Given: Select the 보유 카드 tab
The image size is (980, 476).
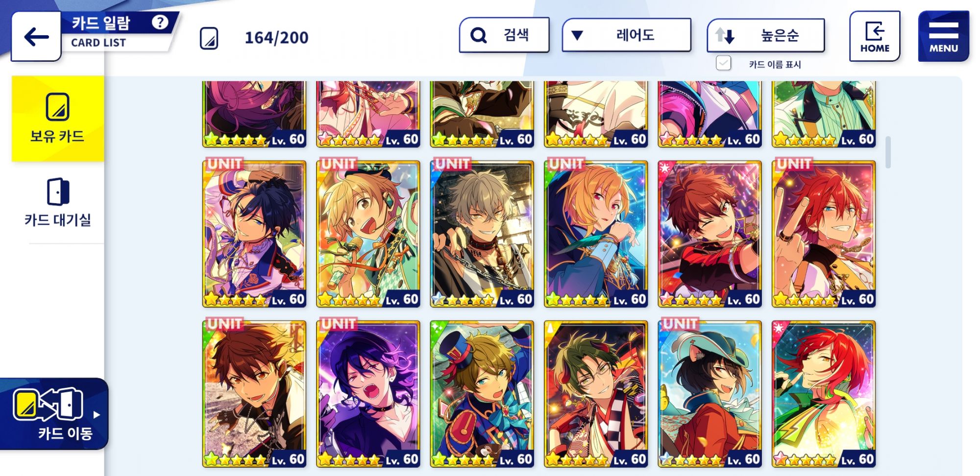Looking at the screenshot, I should pos(58,119).
